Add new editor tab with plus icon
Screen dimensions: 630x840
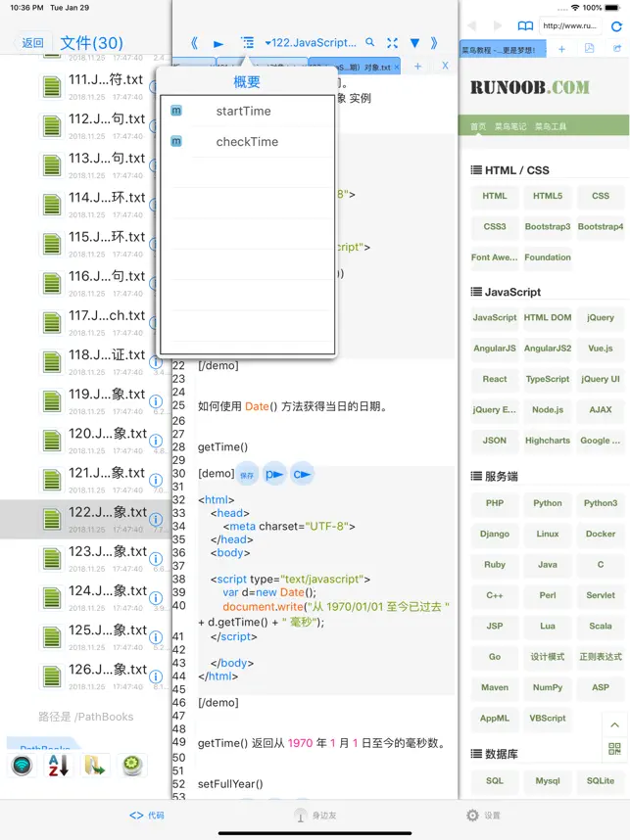[x=417, y=67]
